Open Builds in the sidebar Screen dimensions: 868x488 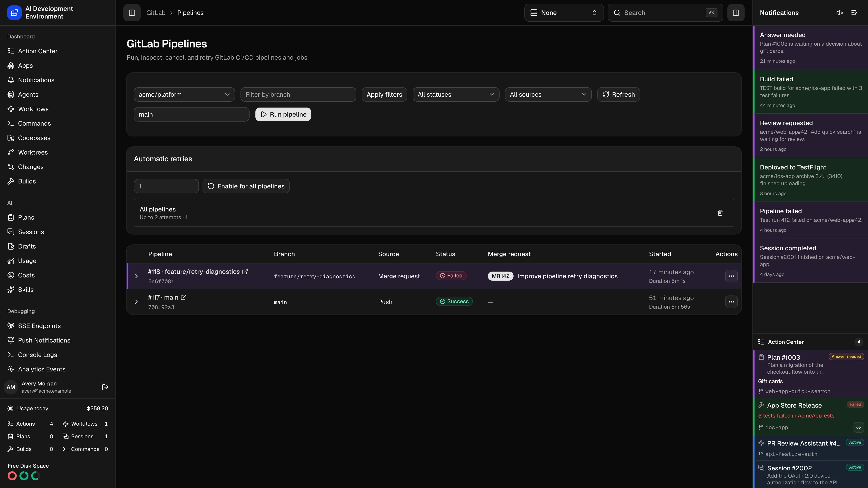point(58,181)
